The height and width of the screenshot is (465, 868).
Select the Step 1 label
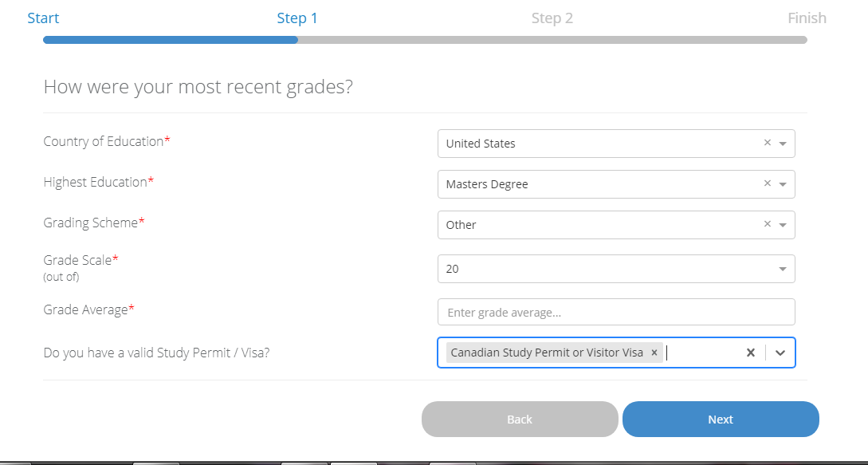pyautogui.click(x=297, y=18)
